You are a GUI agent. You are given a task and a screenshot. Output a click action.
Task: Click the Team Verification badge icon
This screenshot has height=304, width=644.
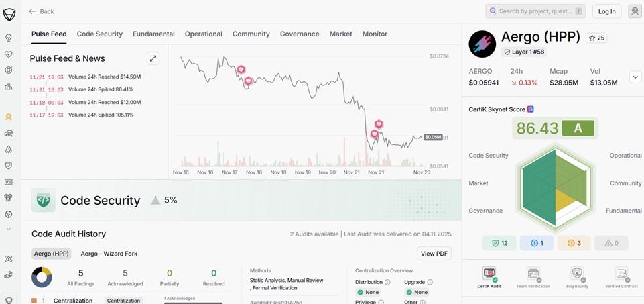click(533, 274)
